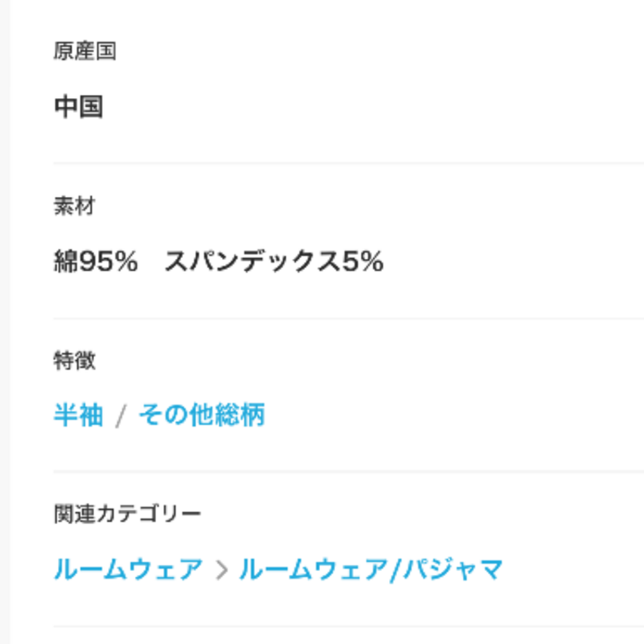Click the divider line below 中国
The image size is (644, 644).
[x=349, y=163]
